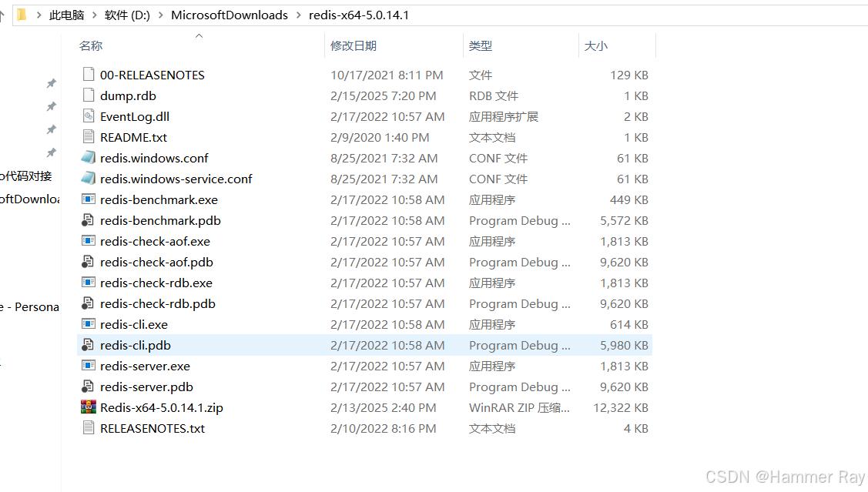The height and width of the screenshot is (492, 868).
Task: Select the redis-cli.exe application icon
Action: tap(89, 323)
